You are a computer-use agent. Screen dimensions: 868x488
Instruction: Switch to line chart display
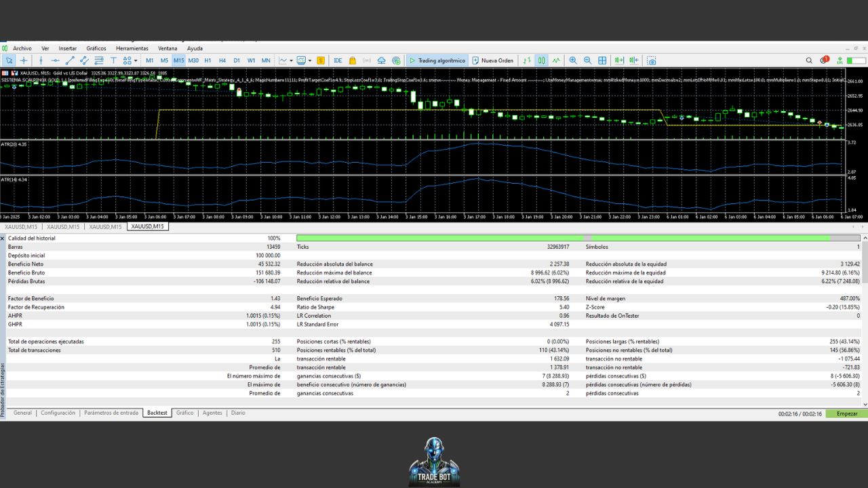pyautogui.click(x=556, y=60)
